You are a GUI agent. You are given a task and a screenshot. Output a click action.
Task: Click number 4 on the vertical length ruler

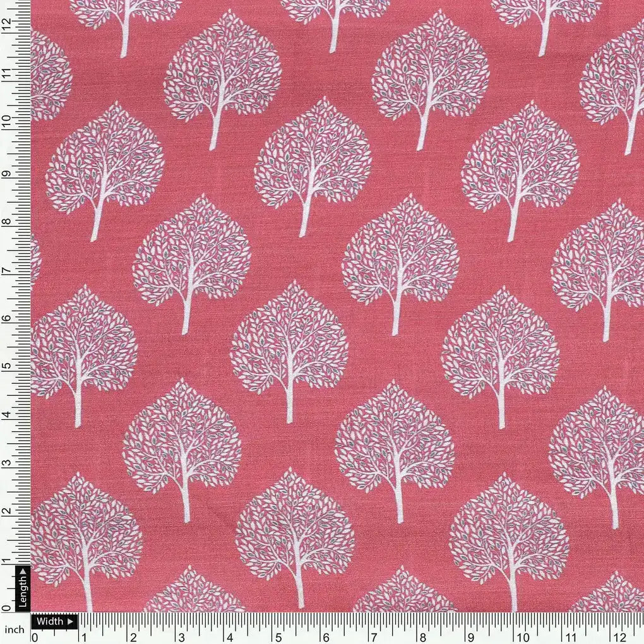(6, 415)
